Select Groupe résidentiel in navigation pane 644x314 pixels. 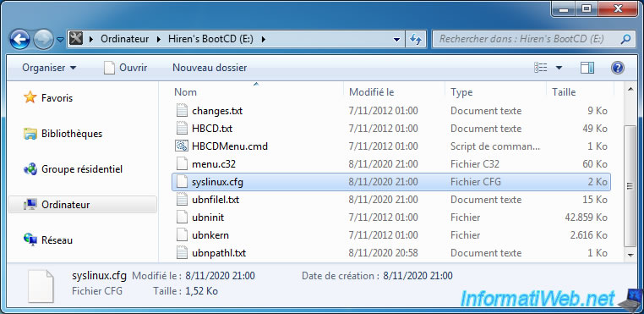pos(82,169)
